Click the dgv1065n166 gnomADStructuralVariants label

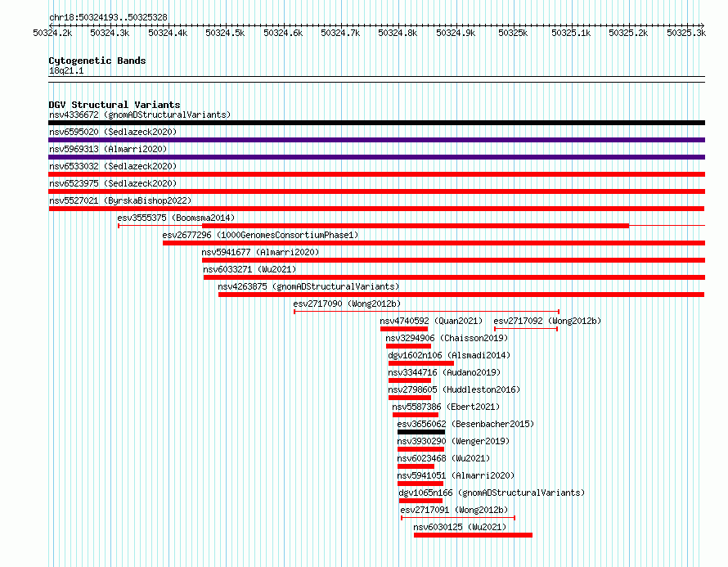tap(492, 493)
